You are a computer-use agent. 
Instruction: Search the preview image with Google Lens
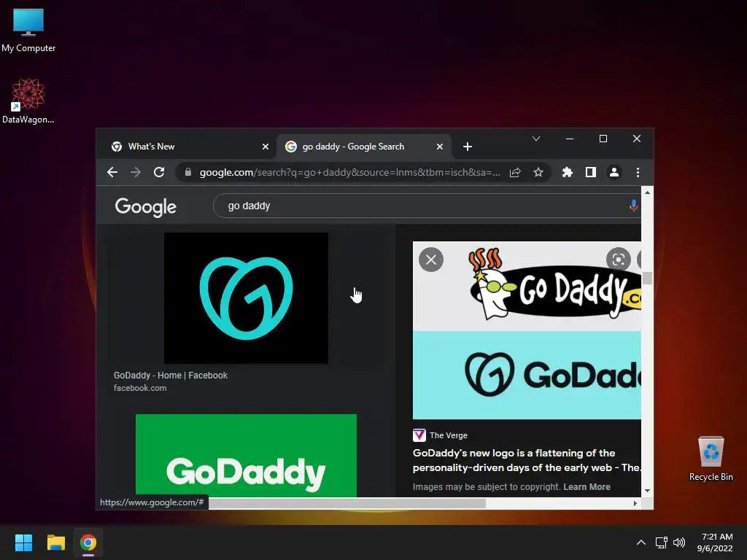[619, 260]
